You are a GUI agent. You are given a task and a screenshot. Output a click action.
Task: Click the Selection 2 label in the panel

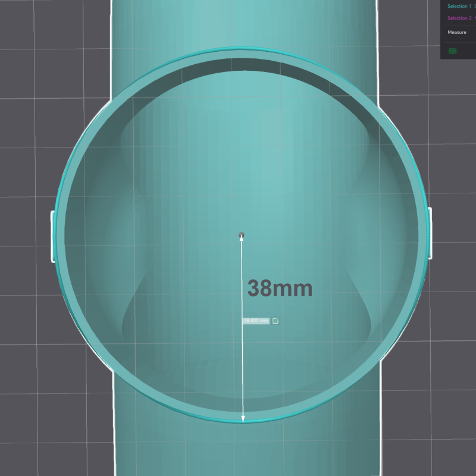[459, 18]
